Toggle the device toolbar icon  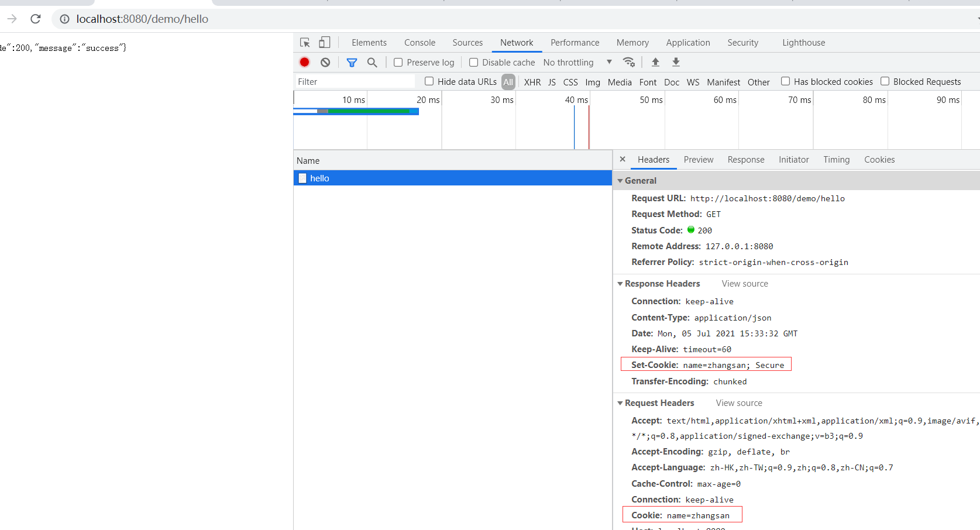324,43
